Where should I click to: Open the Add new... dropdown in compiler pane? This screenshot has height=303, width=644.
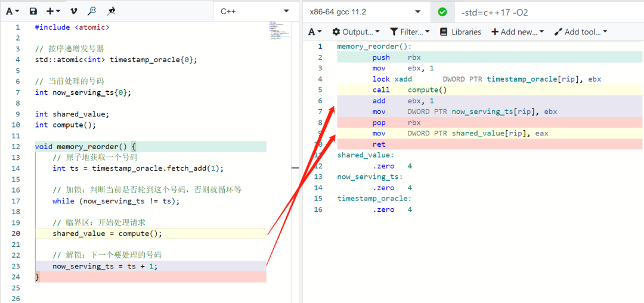click(x=518, y=32)
